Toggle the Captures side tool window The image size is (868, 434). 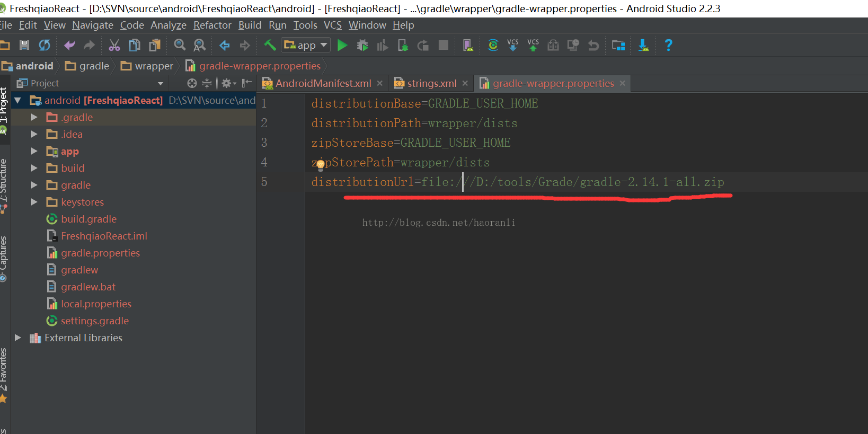pyautogui.click(x=4, y=259)
